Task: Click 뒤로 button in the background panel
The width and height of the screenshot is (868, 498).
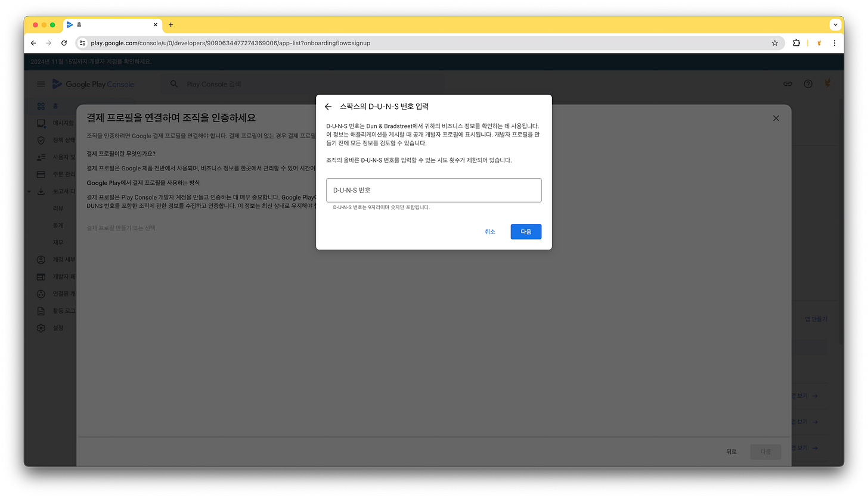Action: click(731, 452)
